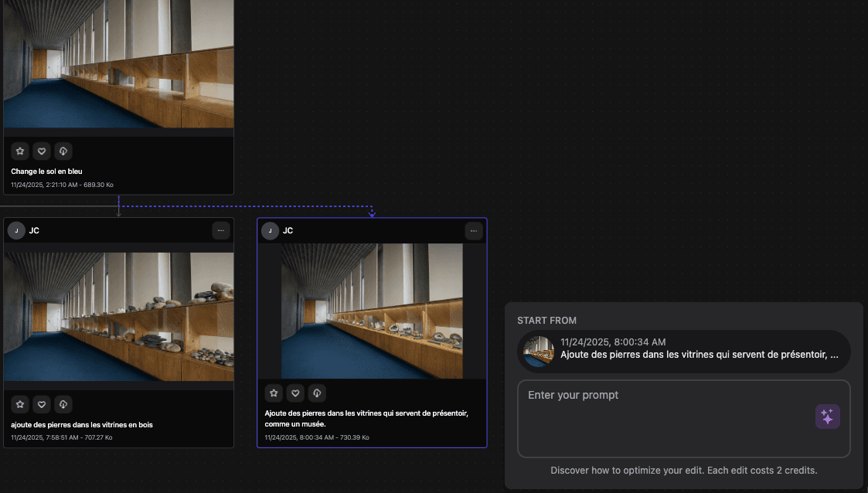868x493 pixels.
Task: Open options menu on left JC card
Action: pyautogui.click(x=221, y=230)
